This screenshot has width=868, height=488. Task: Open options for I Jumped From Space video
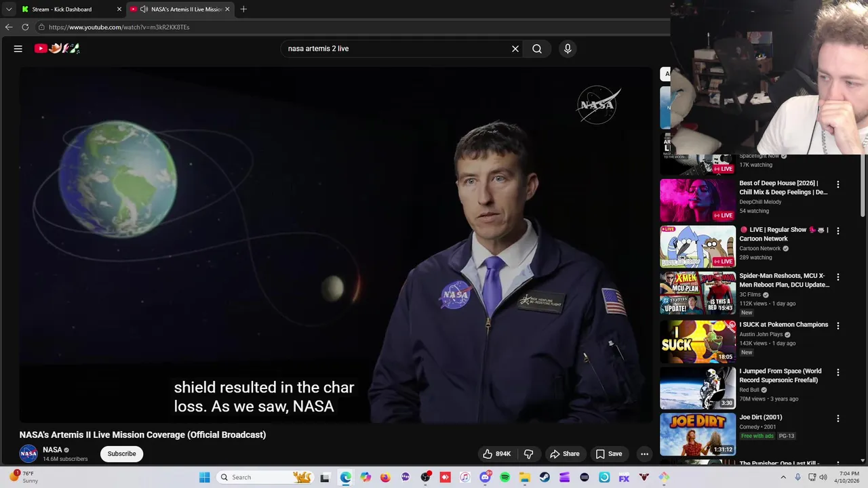pos(837,372)
